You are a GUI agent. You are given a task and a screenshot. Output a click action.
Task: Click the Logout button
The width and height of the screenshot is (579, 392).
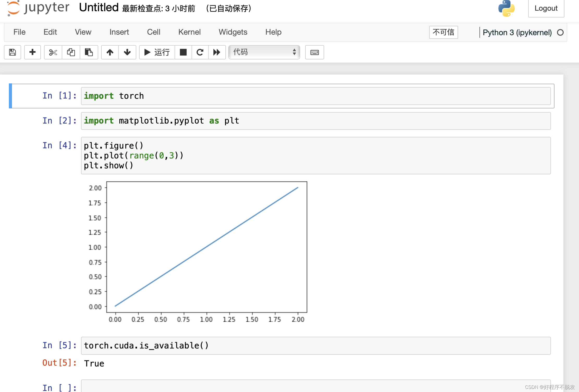[x=546, y=8]
